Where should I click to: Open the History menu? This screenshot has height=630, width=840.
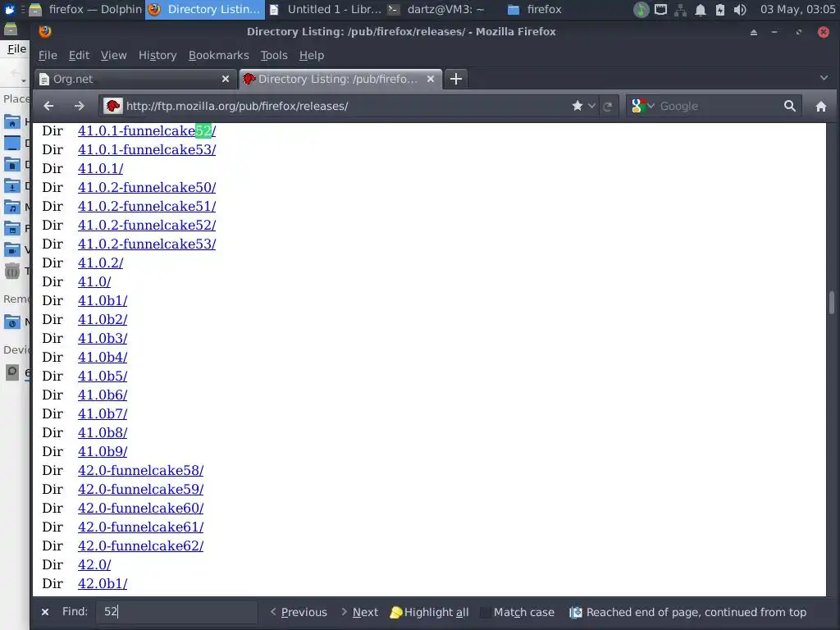[x=157, y=55]
